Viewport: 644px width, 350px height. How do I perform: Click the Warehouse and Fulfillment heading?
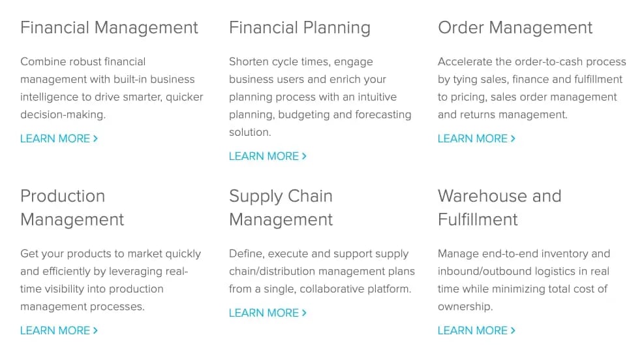point(499,208)
